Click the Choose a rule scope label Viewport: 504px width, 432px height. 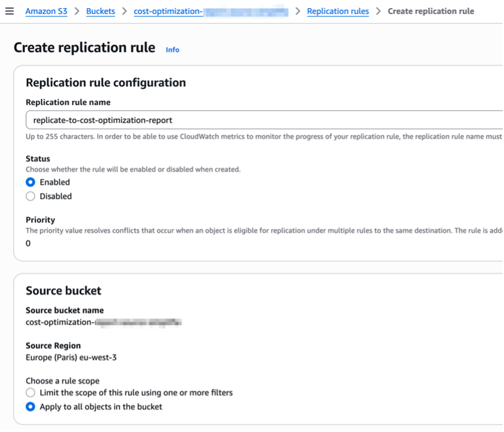(x=63, y=381)
